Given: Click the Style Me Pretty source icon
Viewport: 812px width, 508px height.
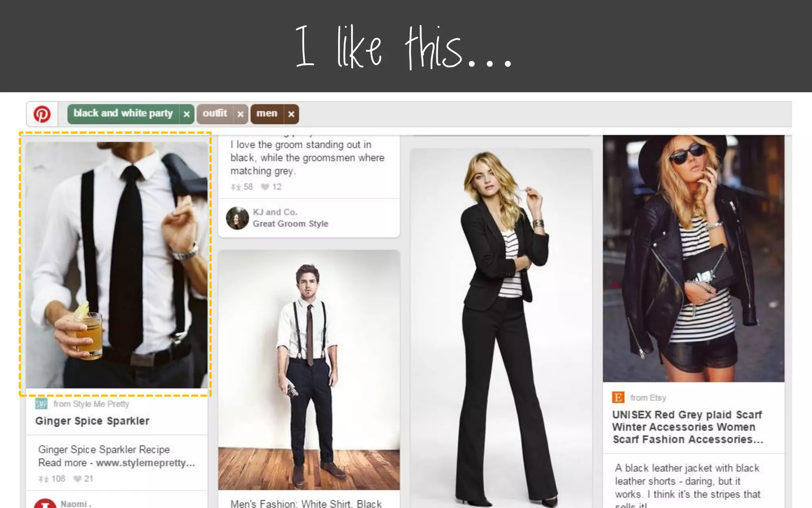Looking at the screenshot, I should pos(41,404).
